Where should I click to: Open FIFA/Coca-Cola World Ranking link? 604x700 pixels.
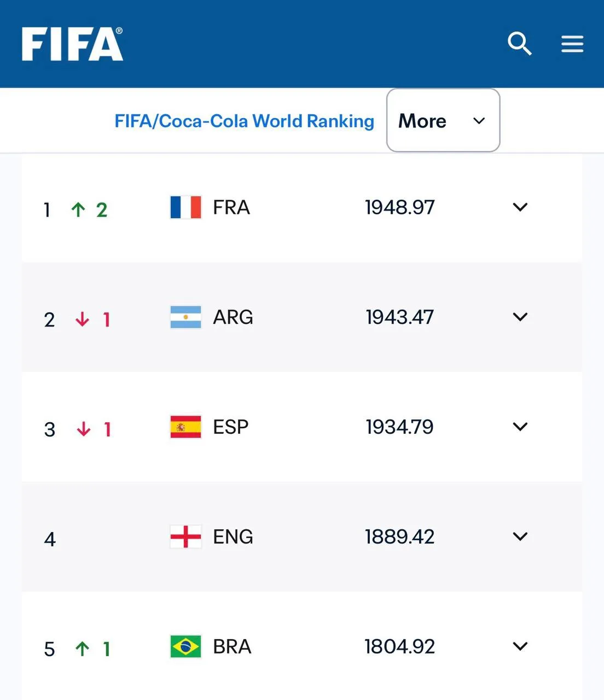[244, 121]
